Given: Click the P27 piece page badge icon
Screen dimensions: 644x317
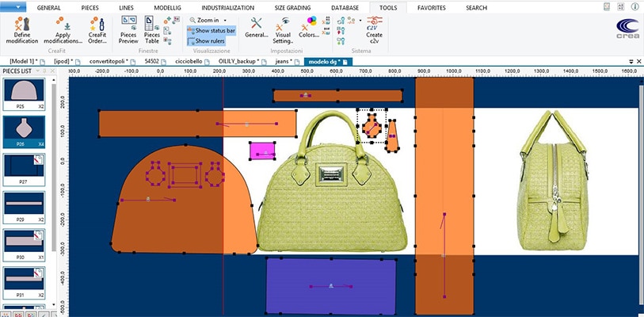Looking at the screenshot, I should (39, 159).
